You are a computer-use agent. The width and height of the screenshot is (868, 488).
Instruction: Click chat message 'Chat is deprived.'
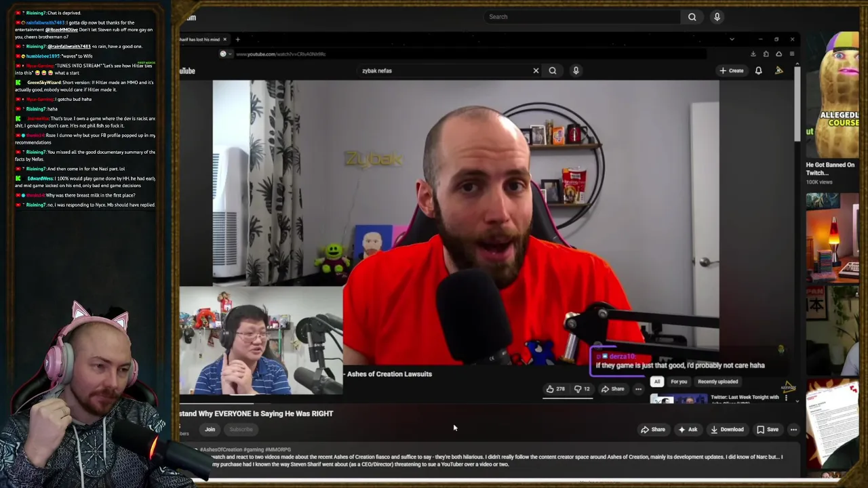(x=64, y=13)
